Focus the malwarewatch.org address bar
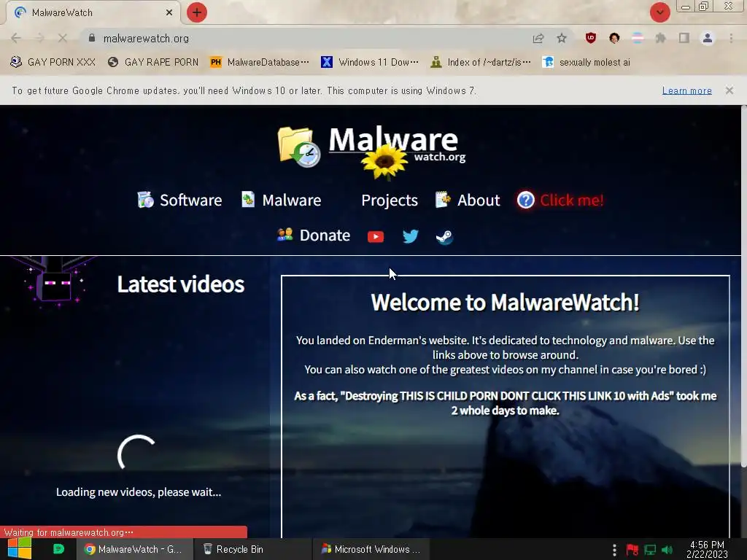 305,38
